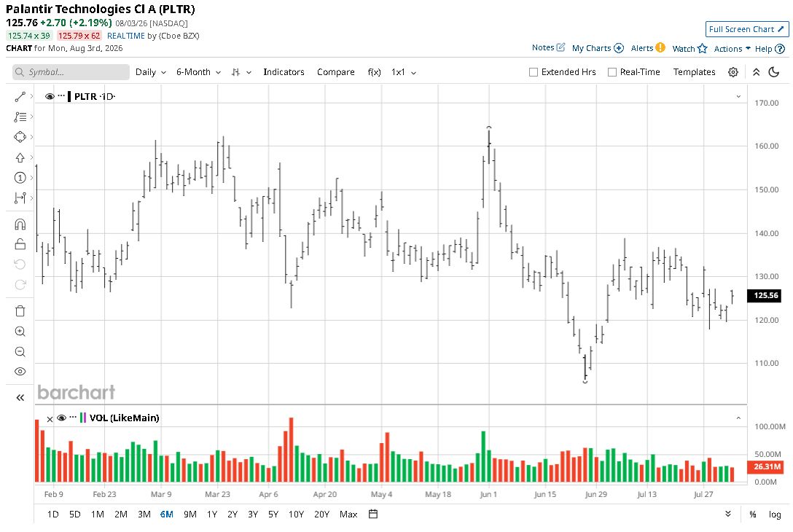Open VOL indicator more options dots
This screenshot has width=793, height=532.
[x=73, y=417]
